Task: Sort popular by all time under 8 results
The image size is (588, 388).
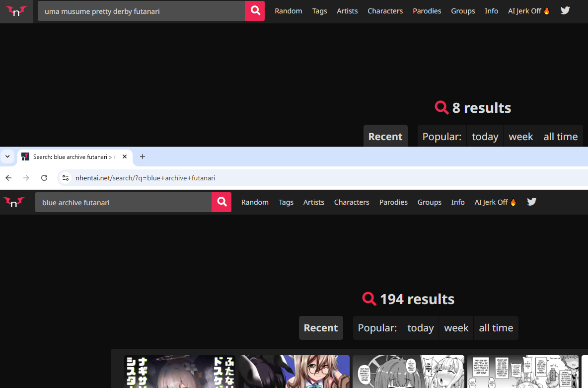Action: pos(561,136)
